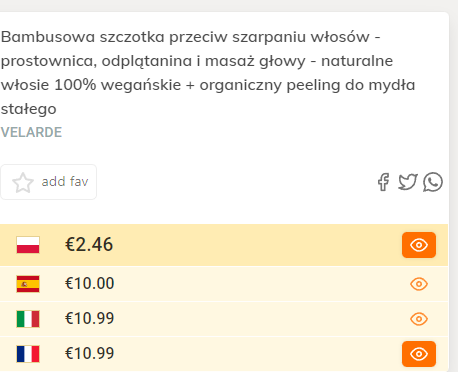View the Italy €10.99 offer eye icon
The width and height of the screenshot is (458, 372).
click(419, 319)
